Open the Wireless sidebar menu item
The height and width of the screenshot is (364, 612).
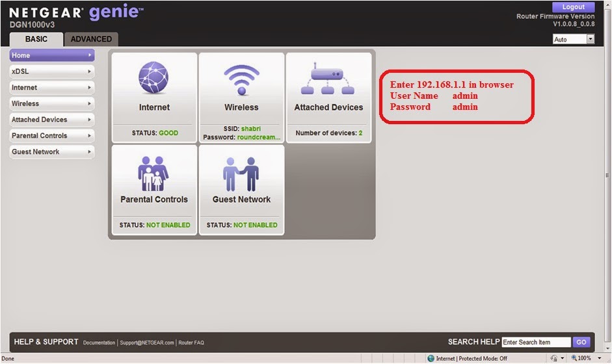pyautogui.click(x=52, y=103)
